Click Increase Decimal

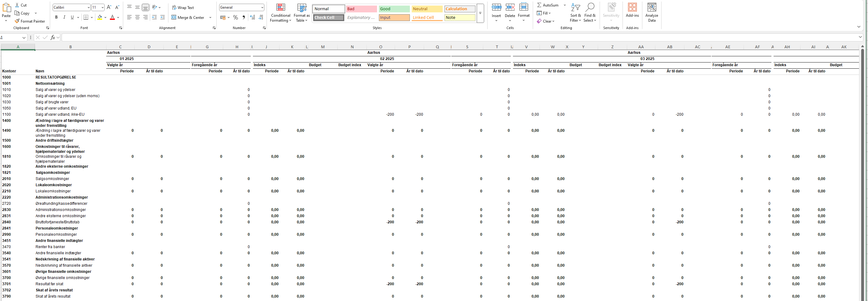pos(253,18)
